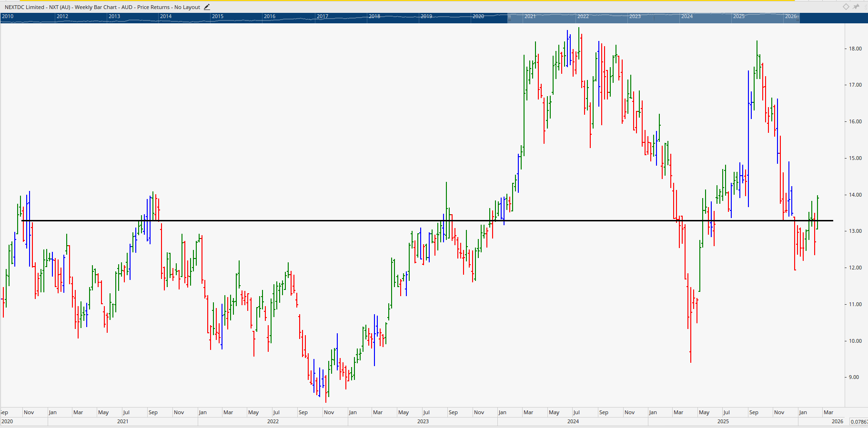Click the 2010 label in overview timeline
The height and width of the screenshot is (428, 868).
pyautogui.click(x=8, y=16)
